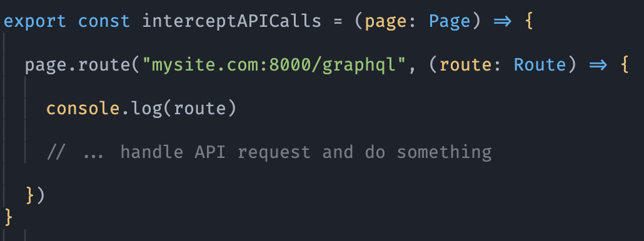Place cursor in interceptAPICalls function name
This screenshot has width=644, height=241.
(x=231, y=22)
